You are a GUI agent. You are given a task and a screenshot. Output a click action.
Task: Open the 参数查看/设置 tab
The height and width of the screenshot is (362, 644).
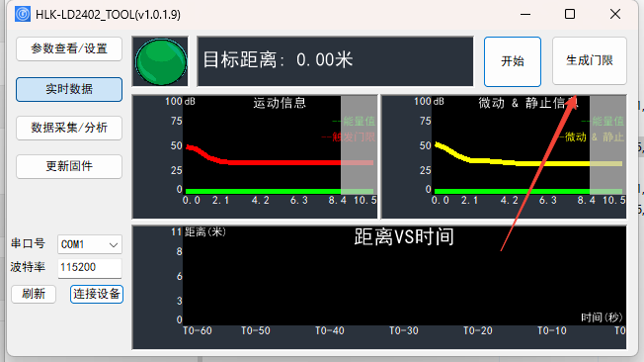[69, 48]
